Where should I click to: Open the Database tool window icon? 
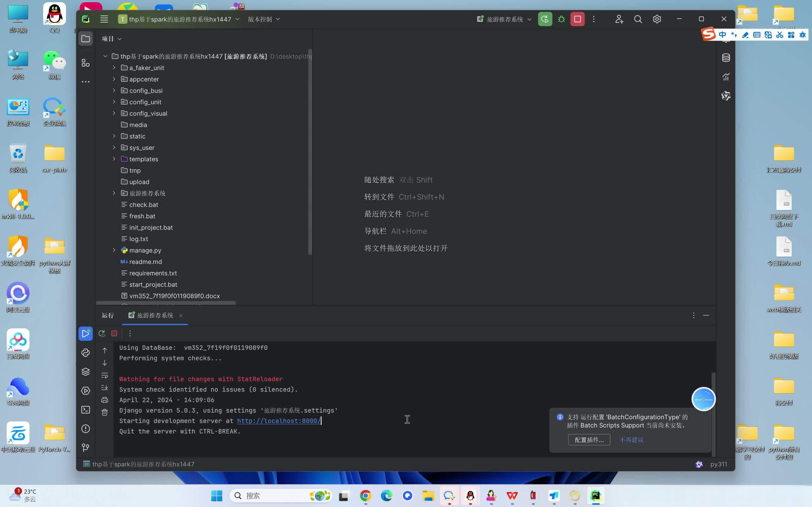[726, 58]
